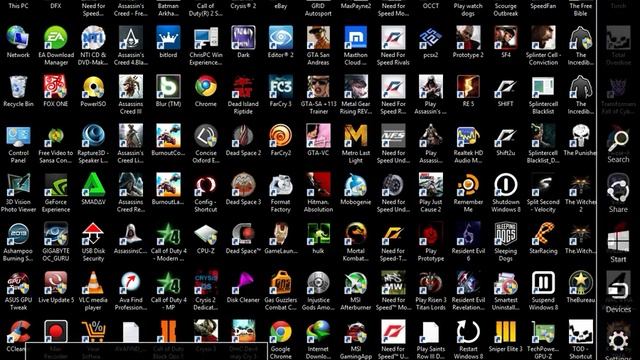Select the FarCry 3 icon
640x360 pixels.
(281, 87)
